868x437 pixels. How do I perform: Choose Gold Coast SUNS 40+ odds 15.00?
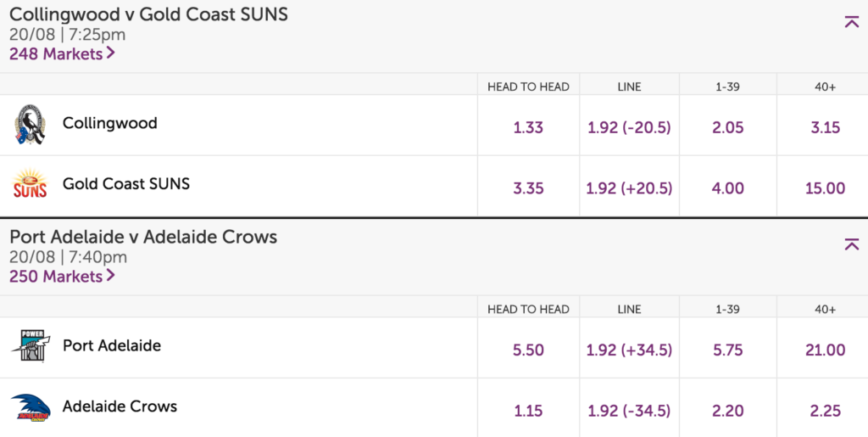click(825, 188)
